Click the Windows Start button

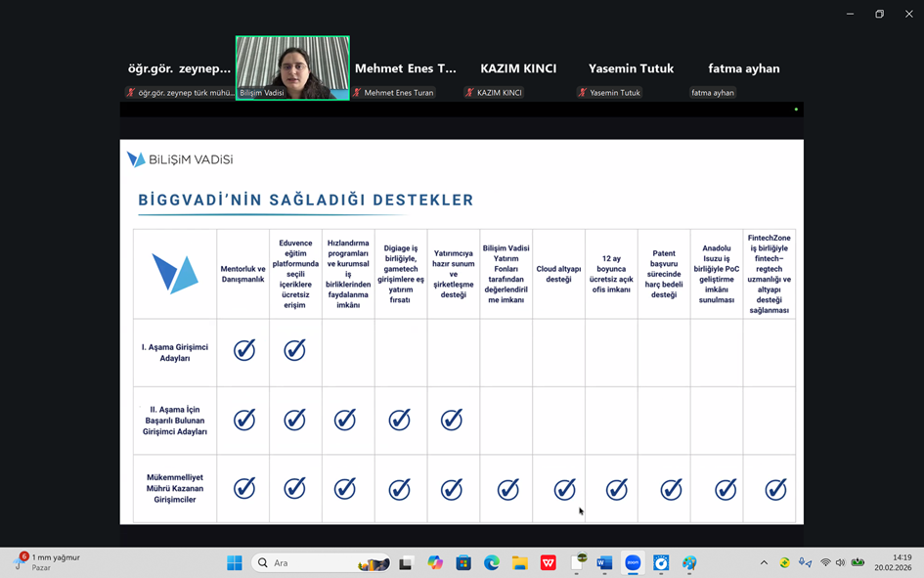tap(235, 562)
